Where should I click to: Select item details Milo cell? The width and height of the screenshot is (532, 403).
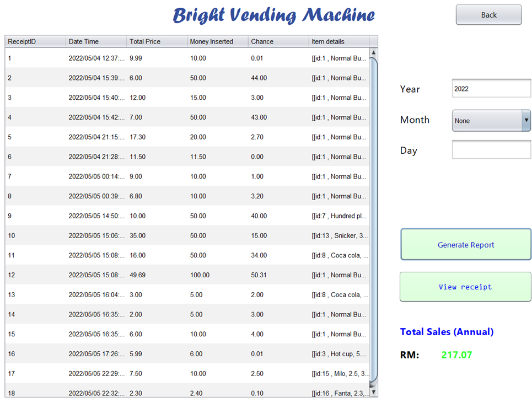[x=339, y=373]
